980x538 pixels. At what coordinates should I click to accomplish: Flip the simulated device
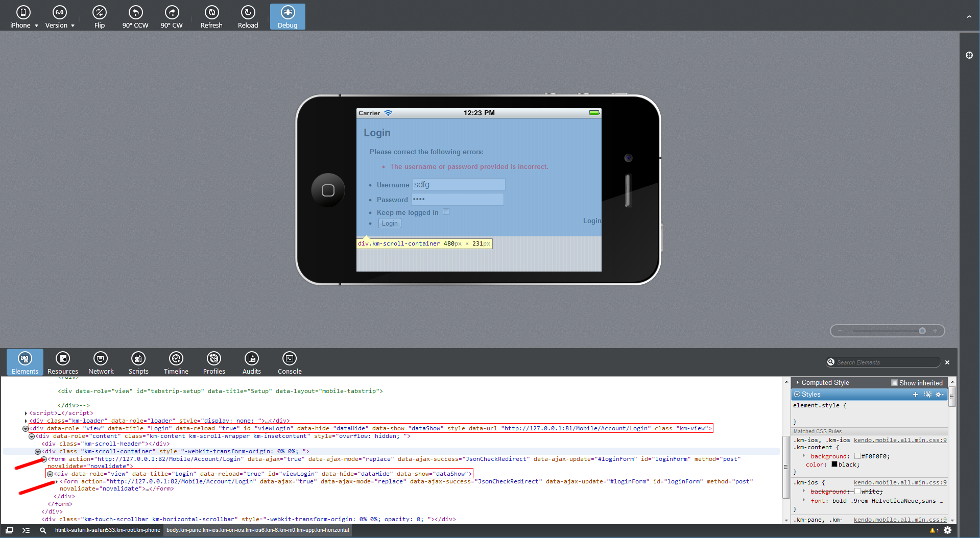pos(99,17)
